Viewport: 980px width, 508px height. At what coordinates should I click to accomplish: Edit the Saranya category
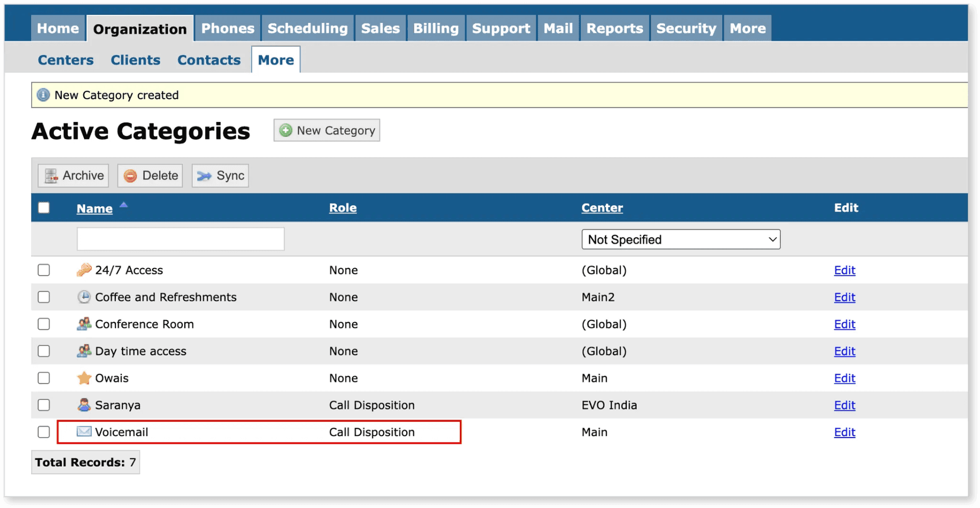pos(844,405)
